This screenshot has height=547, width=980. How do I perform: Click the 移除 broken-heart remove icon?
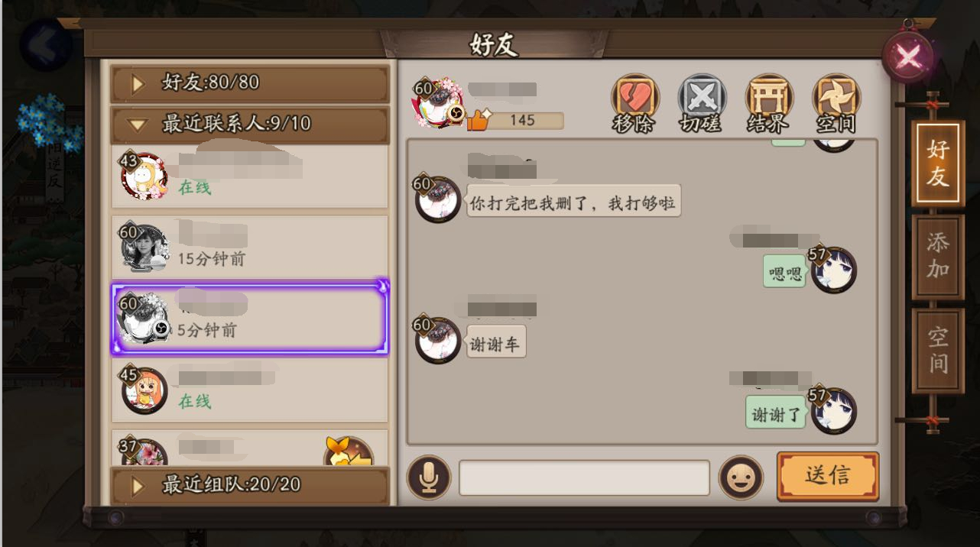tap(634, 102)
